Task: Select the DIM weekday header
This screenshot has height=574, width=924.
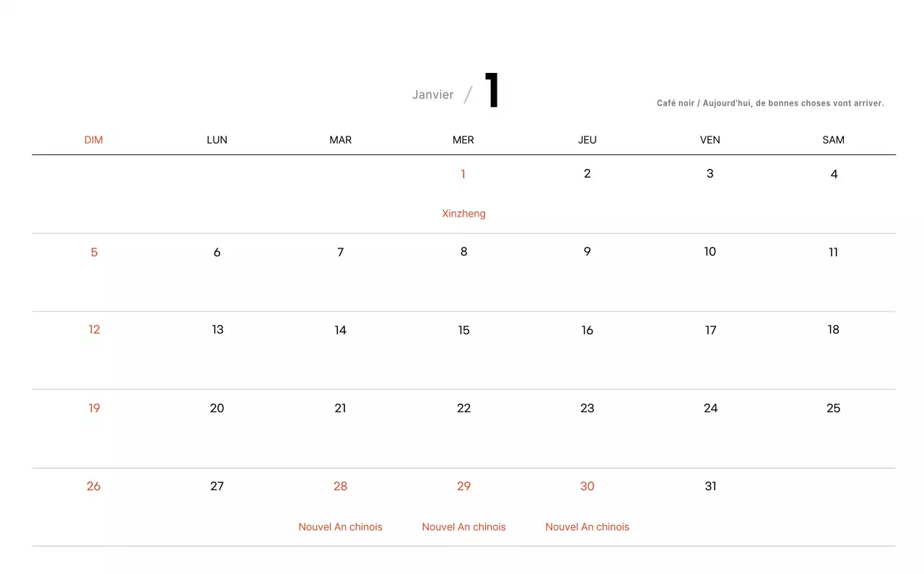Action: 94,140
